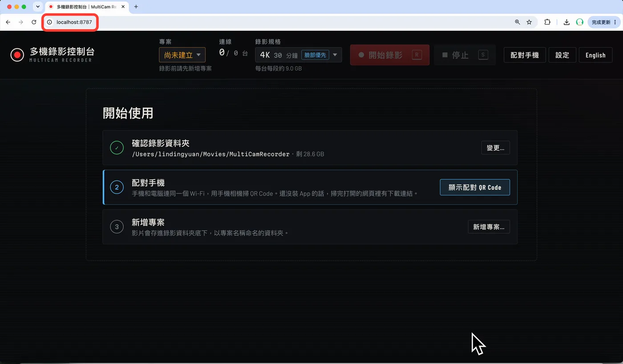
Task: Select the 多機錄影控制台 browser tab
Action: (86, 7)
